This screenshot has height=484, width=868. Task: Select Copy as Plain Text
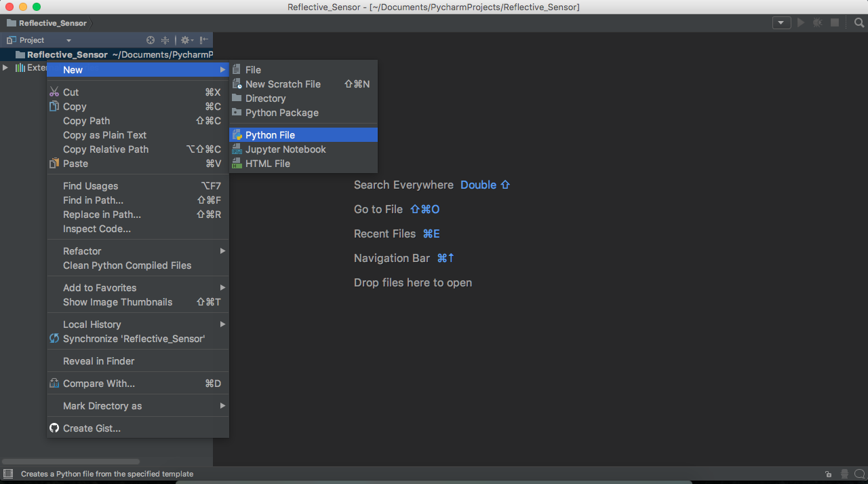[138, 135]
